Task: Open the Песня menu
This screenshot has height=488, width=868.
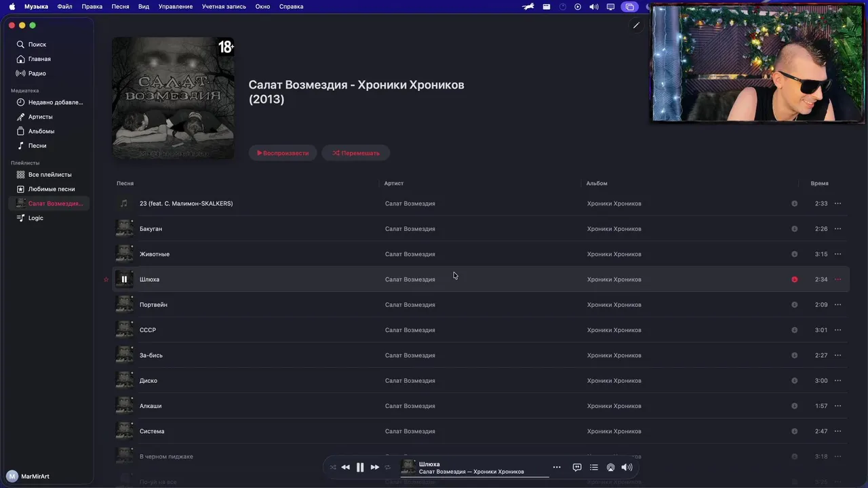Action: coord(120,7)
